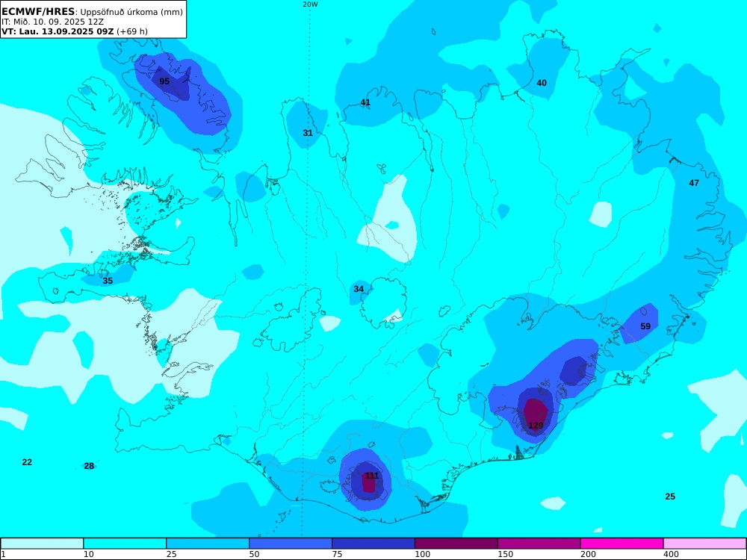Click the 35 mm value on Snæfellsnes
The height and width of the screenshot is (560, 747).
coord(108,281)
